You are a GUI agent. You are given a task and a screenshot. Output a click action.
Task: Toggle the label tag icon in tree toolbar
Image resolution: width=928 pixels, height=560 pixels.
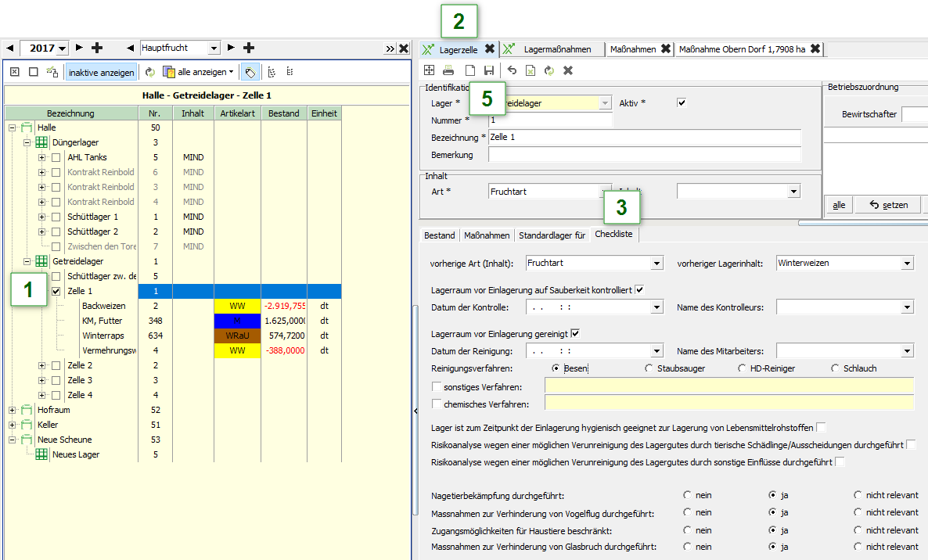tap(250, 72)
